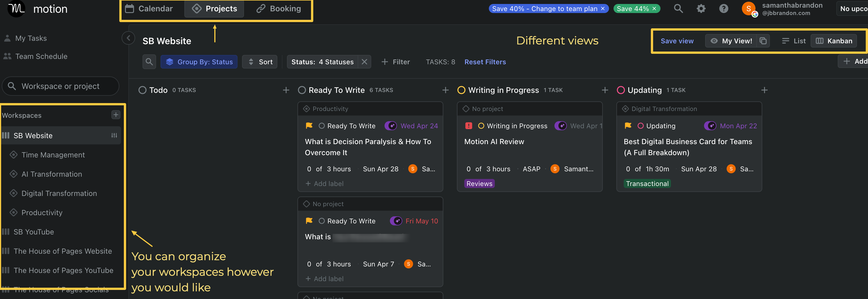The image size is (868, 299).
Task: Duplicate view with copy icon
Action: [x=763, y=41]
